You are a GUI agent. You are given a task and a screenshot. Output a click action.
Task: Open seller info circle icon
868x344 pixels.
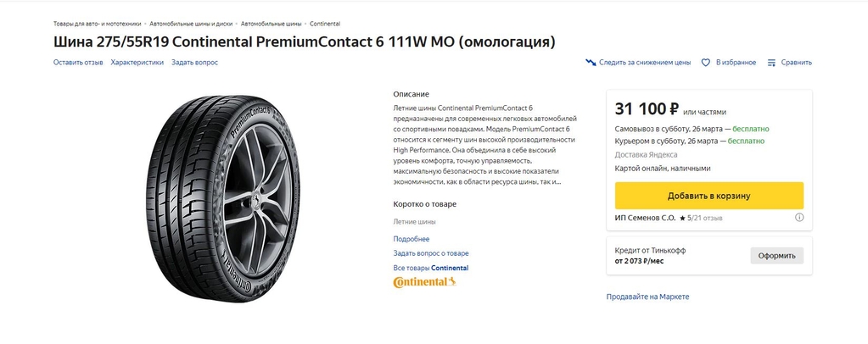[799, 218]
